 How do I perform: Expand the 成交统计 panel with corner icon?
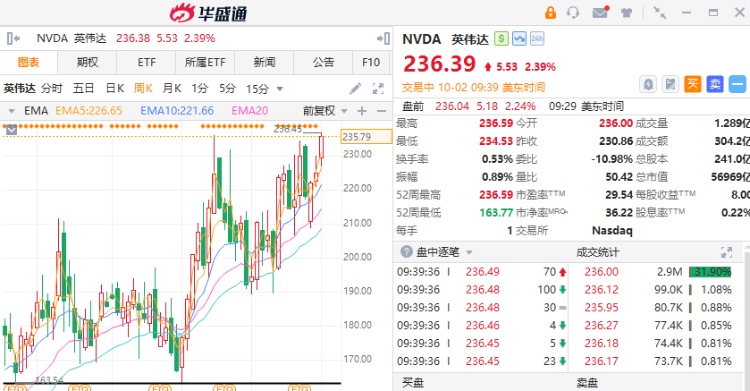coord(727,252)
